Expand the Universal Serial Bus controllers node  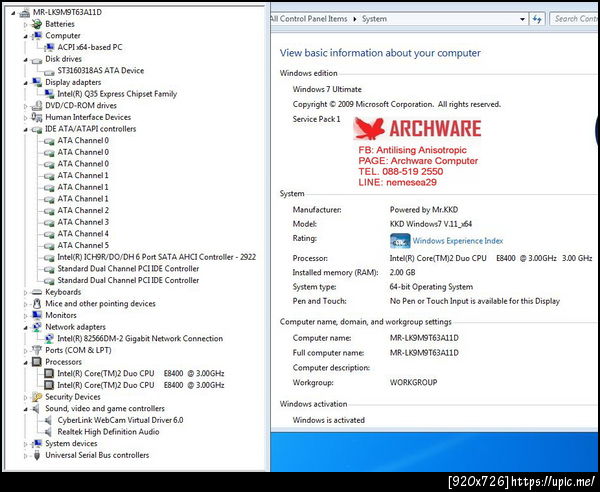26,456
